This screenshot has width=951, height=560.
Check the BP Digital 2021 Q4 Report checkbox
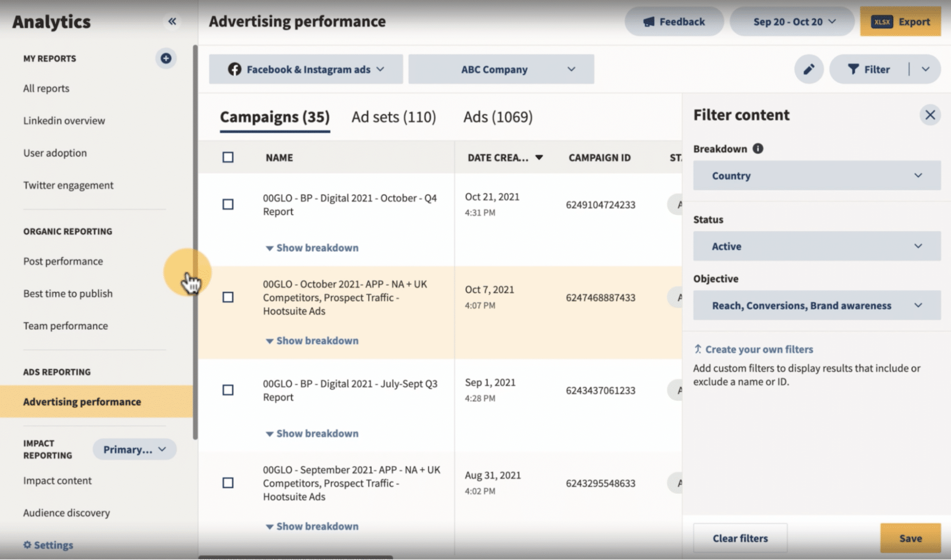point(228,204)
